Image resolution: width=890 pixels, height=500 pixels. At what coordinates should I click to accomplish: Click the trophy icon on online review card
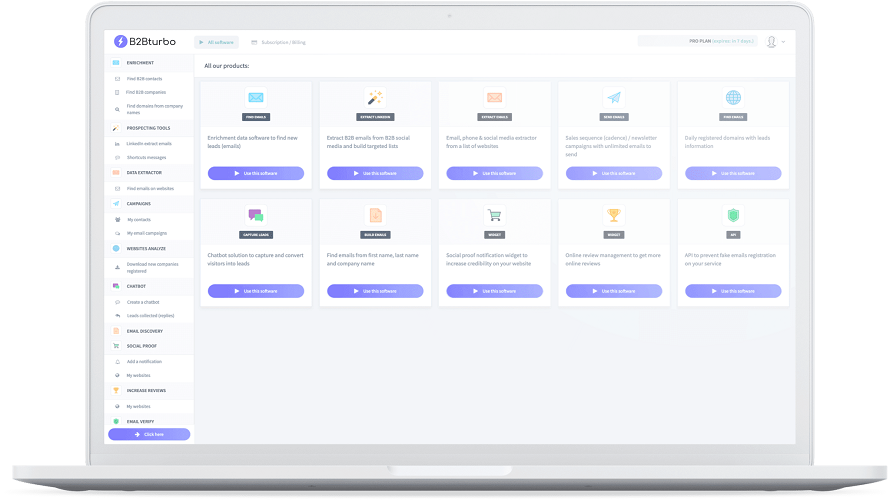[614, 216]
